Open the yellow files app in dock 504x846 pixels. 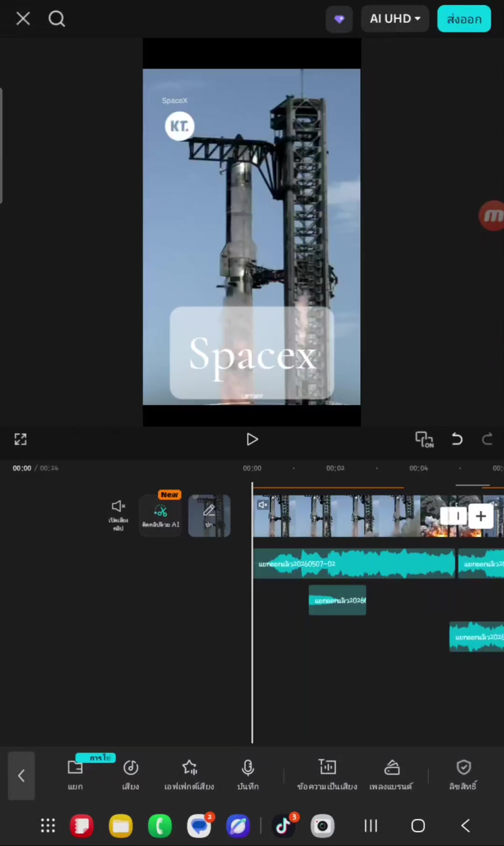click(121, 825)
